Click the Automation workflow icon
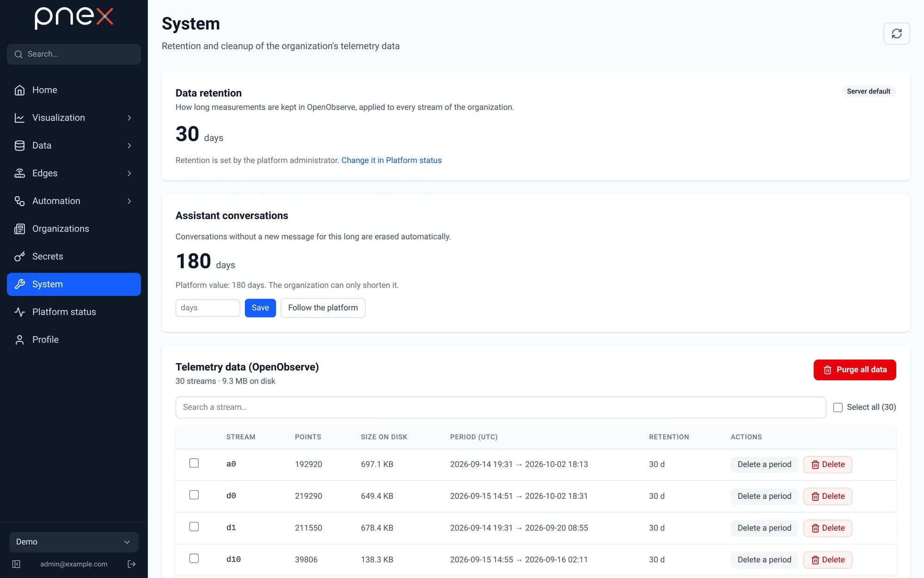 coord(19,201)
